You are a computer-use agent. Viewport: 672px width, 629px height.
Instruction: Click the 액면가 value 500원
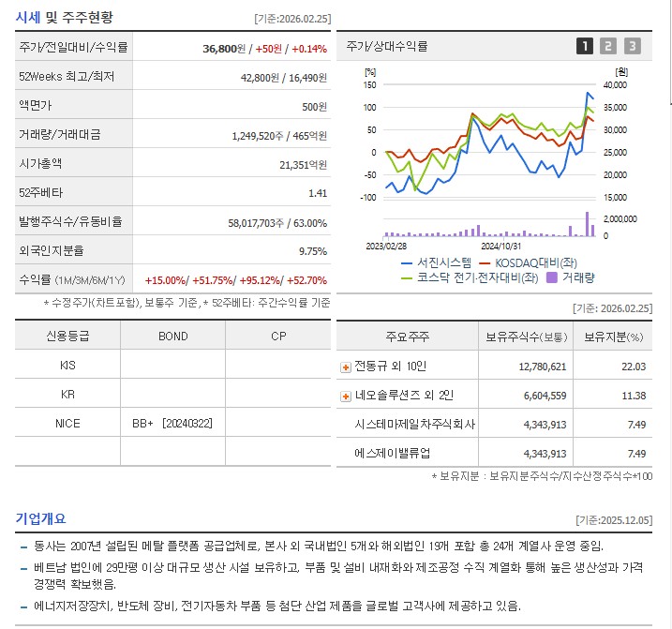[x=315, y=107]
